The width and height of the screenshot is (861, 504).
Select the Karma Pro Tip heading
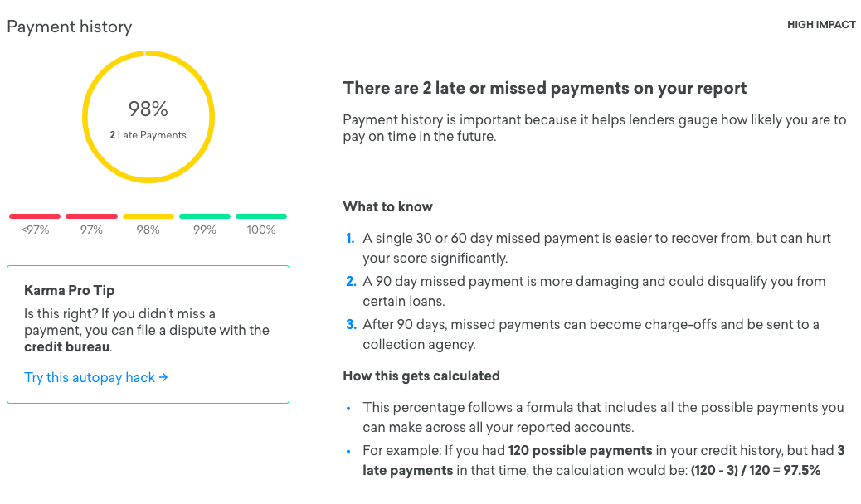69,290
